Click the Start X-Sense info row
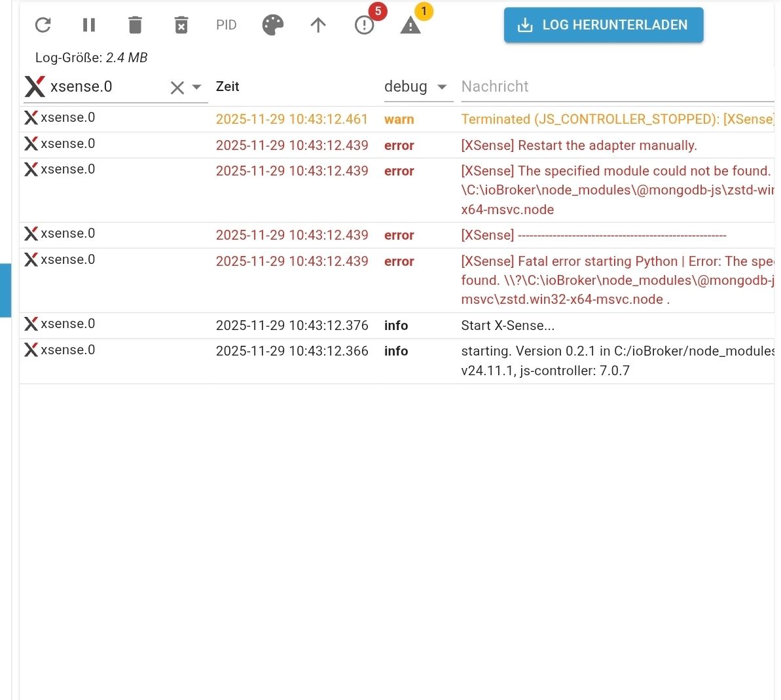Viewport: 781px width, 700px height. click(397, 325)
